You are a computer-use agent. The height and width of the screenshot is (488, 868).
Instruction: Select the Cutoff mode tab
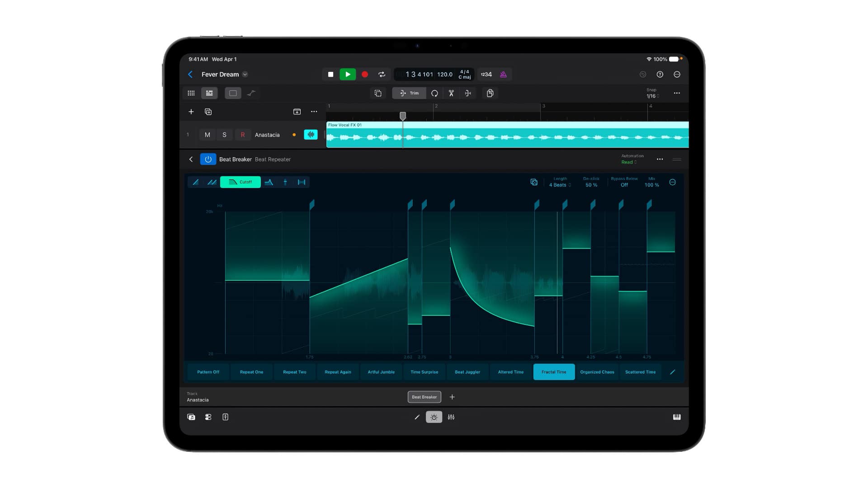[241, 182]
